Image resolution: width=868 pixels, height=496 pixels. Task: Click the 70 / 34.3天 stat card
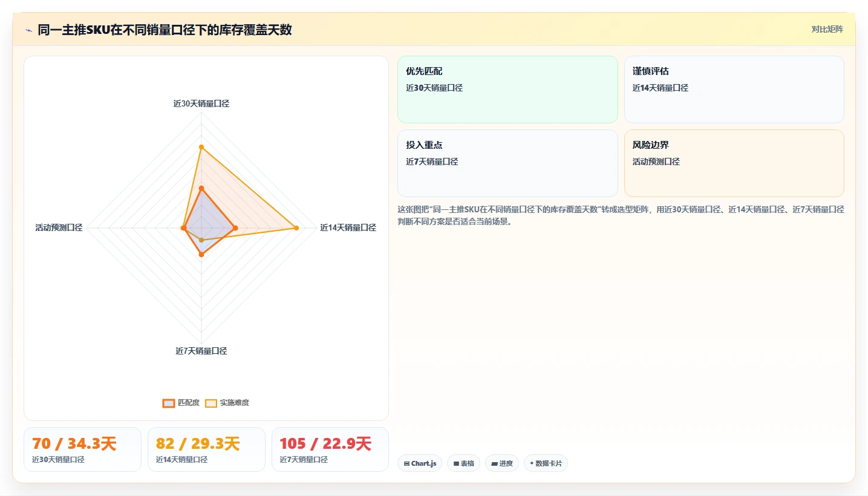point(82,449)
